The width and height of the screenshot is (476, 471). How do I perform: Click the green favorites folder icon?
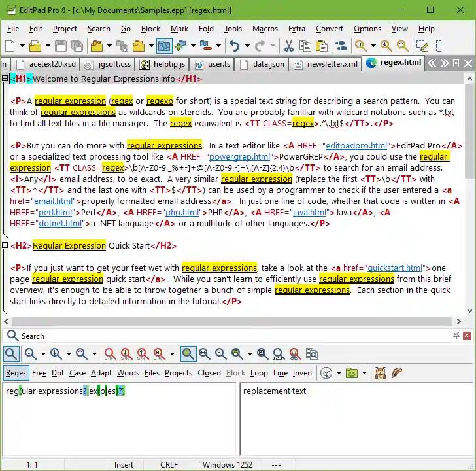coord(352,373)
